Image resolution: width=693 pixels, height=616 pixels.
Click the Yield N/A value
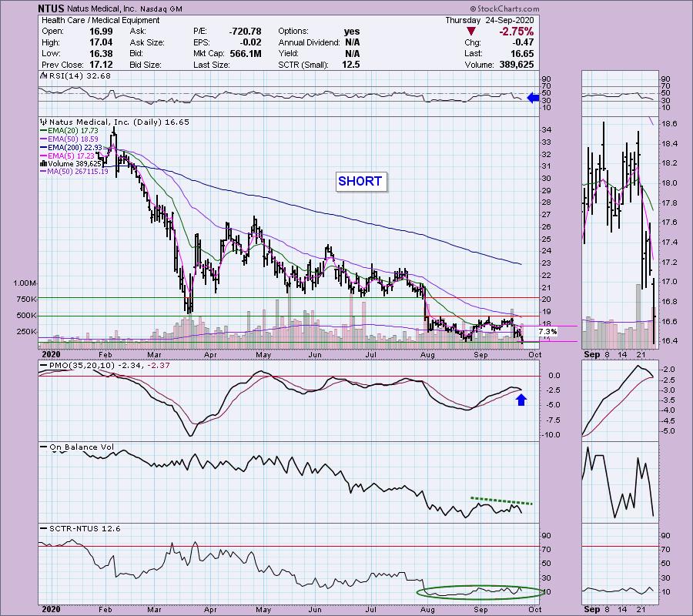pos(352,53)
